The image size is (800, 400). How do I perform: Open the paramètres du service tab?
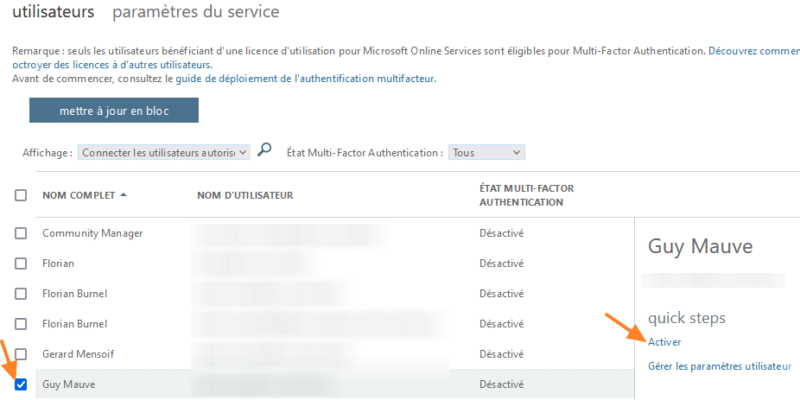point(196,13)
